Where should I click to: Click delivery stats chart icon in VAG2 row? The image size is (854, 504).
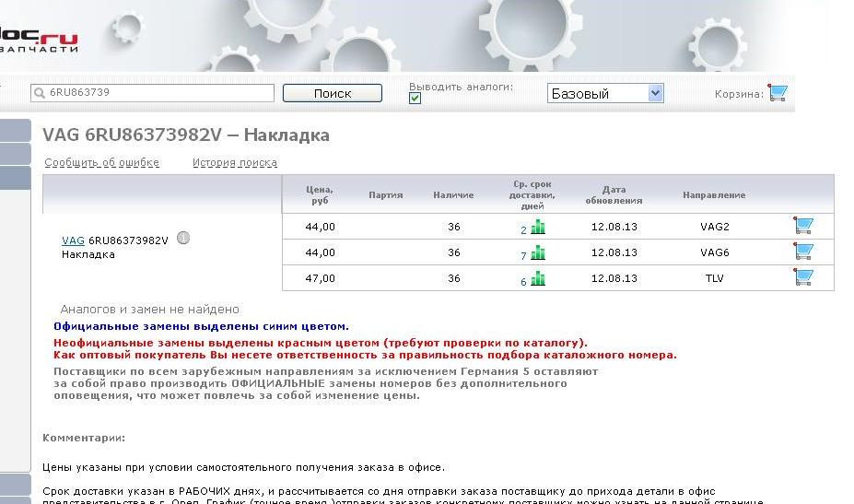[x=538, y=227]
